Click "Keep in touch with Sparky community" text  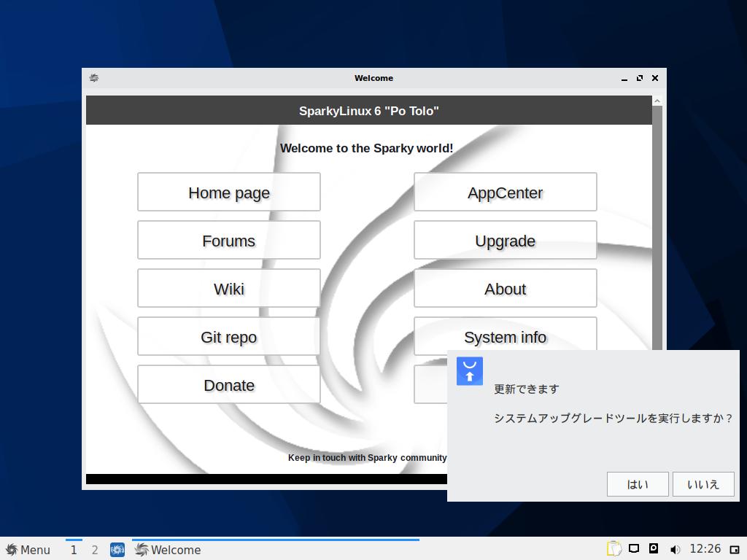[x=368, y=458]
